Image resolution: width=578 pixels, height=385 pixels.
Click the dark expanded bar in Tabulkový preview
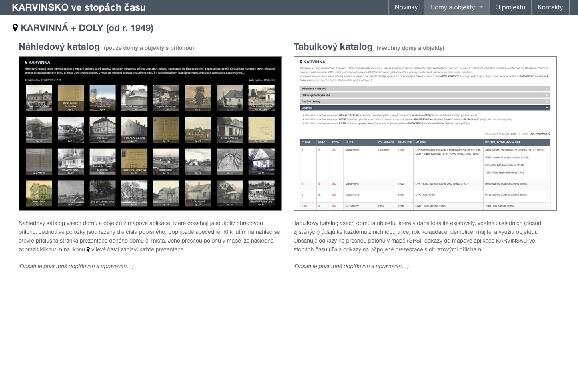tap(425, 108)
